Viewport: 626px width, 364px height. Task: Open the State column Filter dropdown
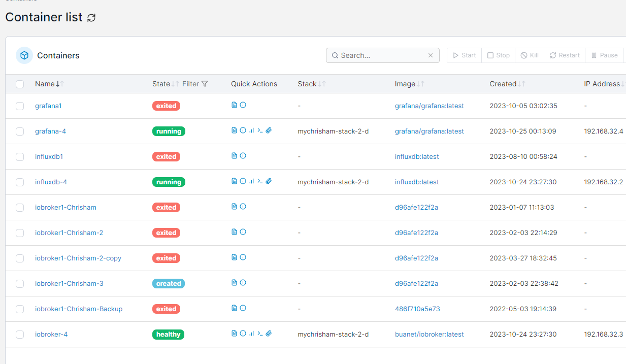195,84
